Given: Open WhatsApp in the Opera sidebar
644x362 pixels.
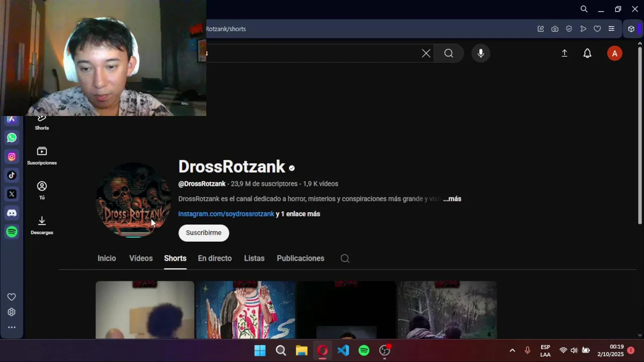Looking at the screenshot, I should [12, 137].
